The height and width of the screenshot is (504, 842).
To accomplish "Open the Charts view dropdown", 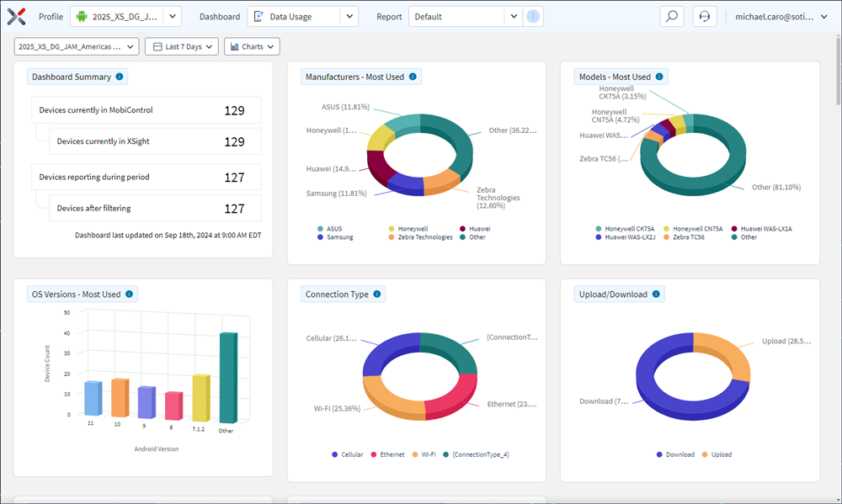I will tap(252, 46).
